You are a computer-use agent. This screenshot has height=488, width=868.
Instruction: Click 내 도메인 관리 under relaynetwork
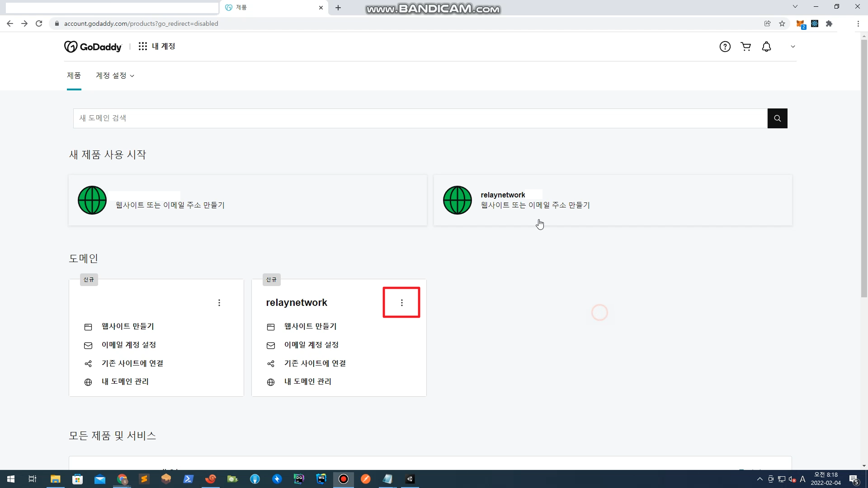(307, 382)
